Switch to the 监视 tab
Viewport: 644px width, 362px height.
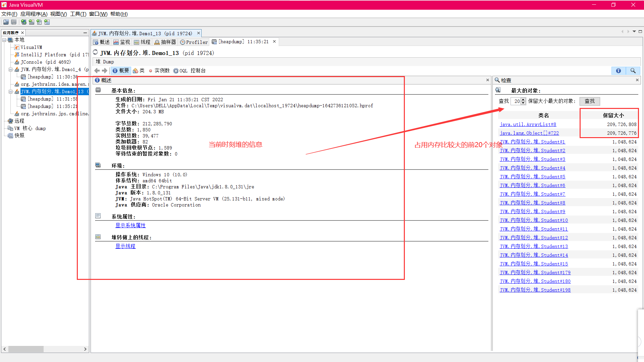pyautogui.click(x=121, y=42)
